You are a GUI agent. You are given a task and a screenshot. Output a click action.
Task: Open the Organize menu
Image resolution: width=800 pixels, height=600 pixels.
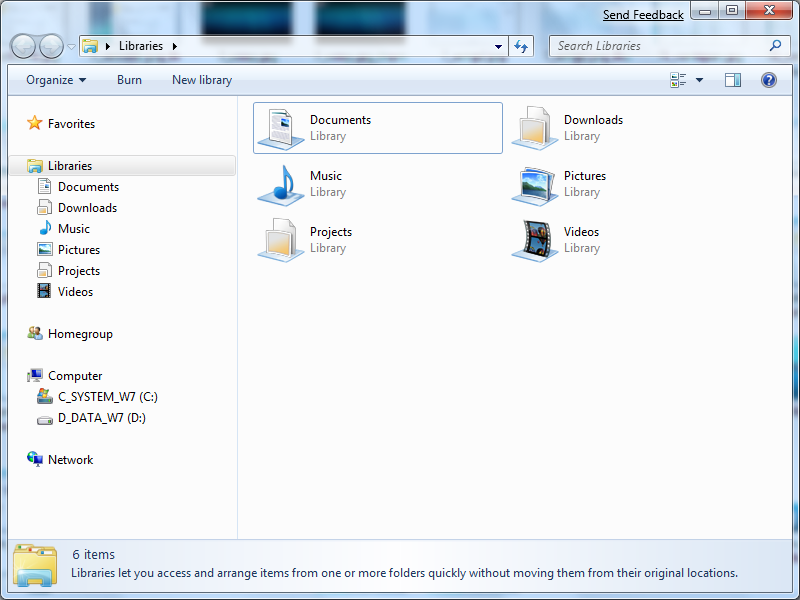[56, 80]
